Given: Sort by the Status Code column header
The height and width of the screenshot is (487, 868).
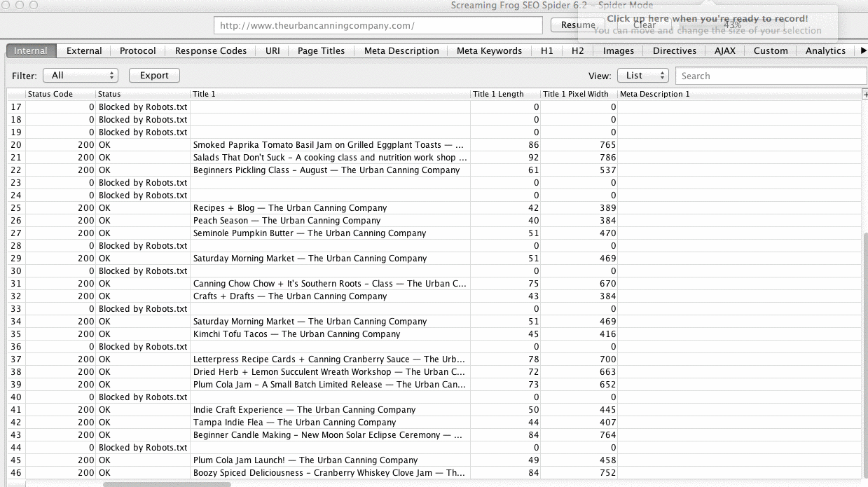Looking at the screenshot, I should 50,94.
